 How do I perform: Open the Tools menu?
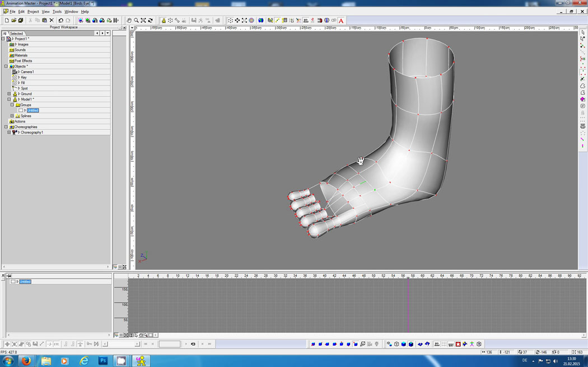pos(57,11)
